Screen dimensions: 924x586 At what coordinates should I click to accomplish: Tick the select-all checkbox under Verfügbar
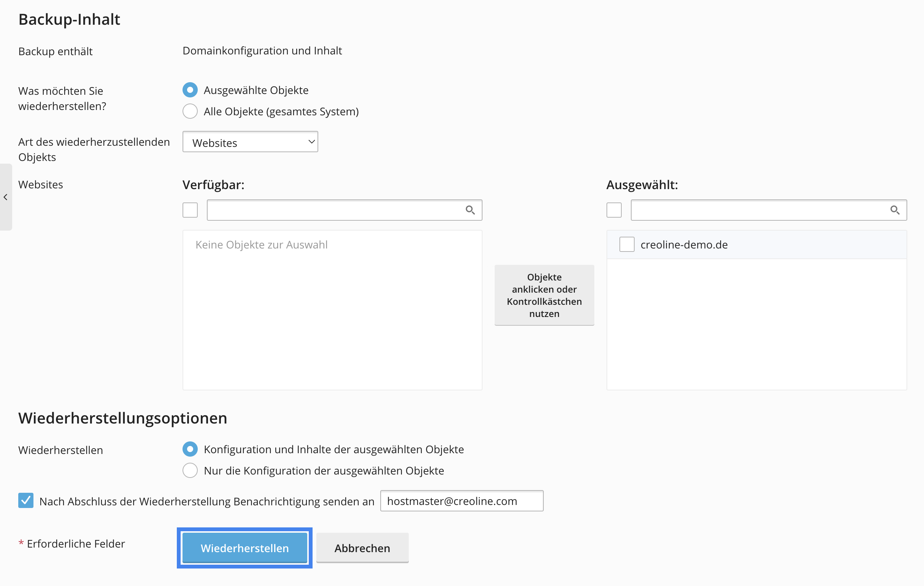190,210
